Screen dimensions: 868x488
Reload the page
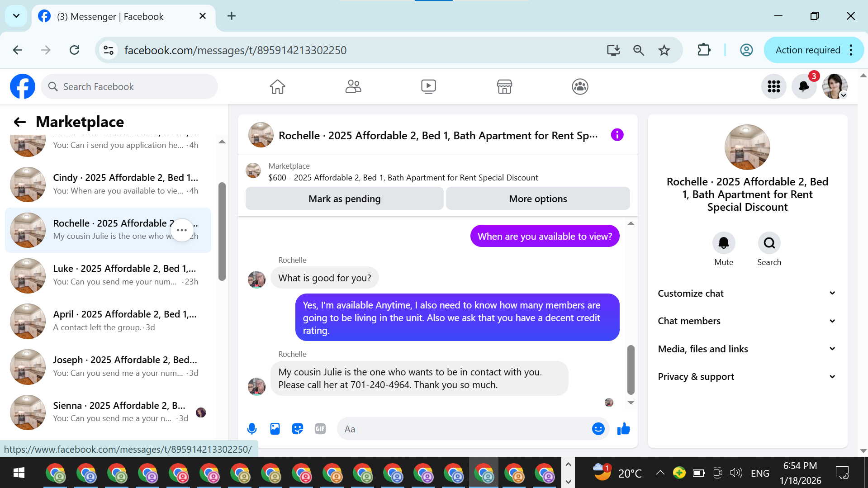click(x=75, y=50)
